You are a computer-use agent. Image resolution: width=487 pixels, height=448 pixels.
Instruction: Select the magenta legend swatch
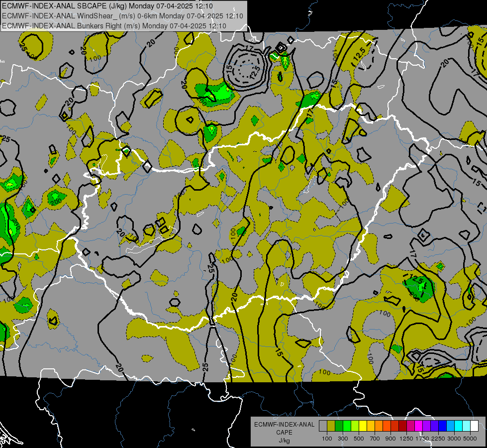419,426
